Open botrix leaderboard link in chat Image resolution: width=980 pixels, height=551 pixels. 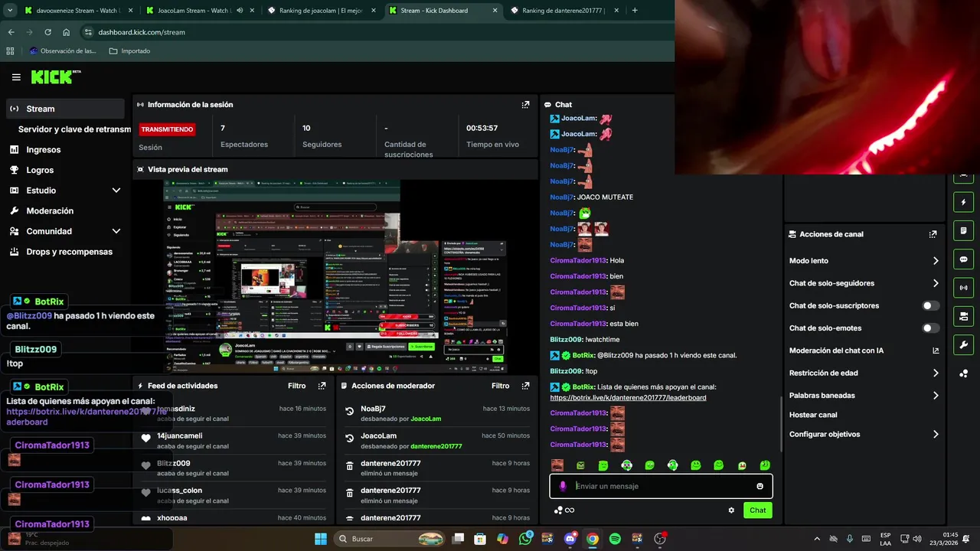628,398
